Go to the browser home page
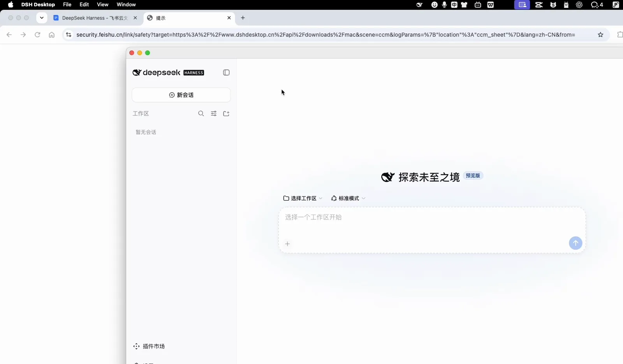 click(x=51, y=35)
